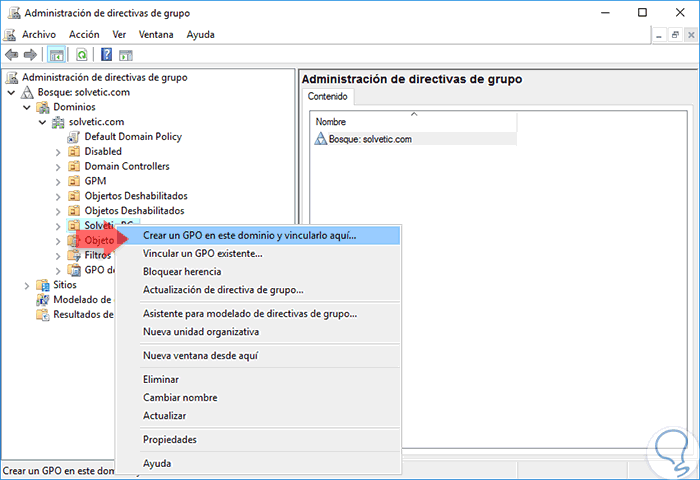Minimize the inner MDI console window

[659, 35]
